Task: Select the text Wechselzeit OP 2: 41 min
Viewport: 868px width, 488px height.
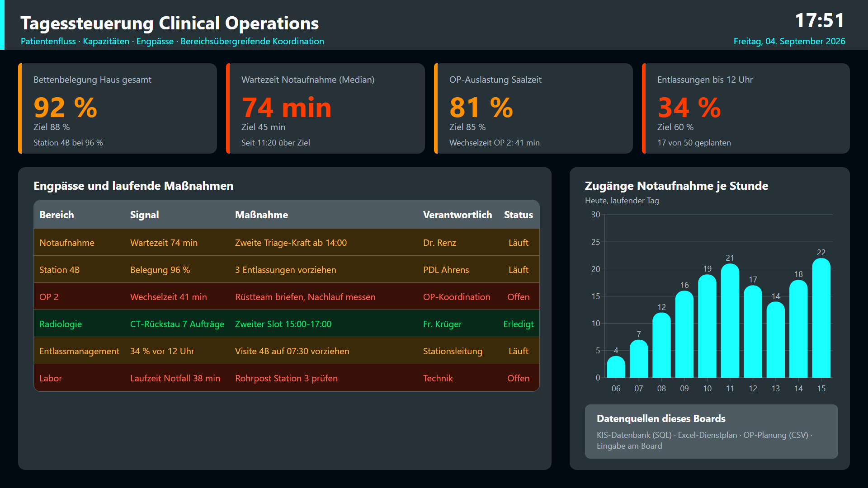Action: click(x=495, y=143)
